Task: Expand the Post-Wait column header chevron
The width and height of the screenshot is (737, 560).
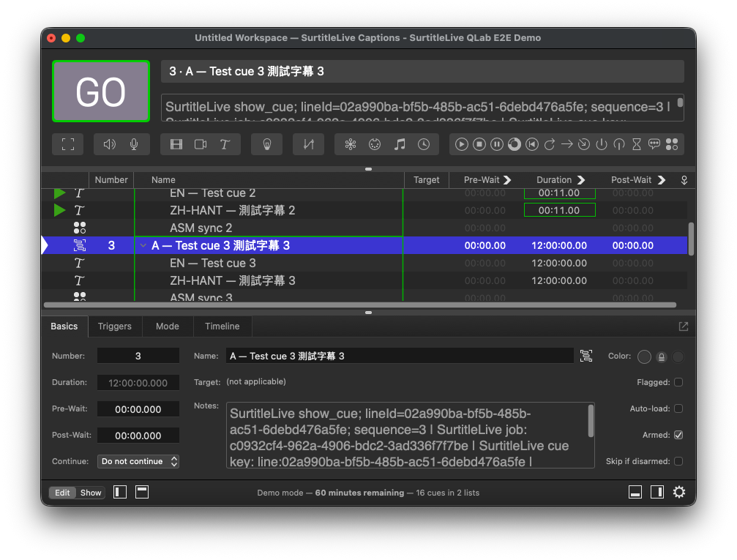Action: coord(662,180)
